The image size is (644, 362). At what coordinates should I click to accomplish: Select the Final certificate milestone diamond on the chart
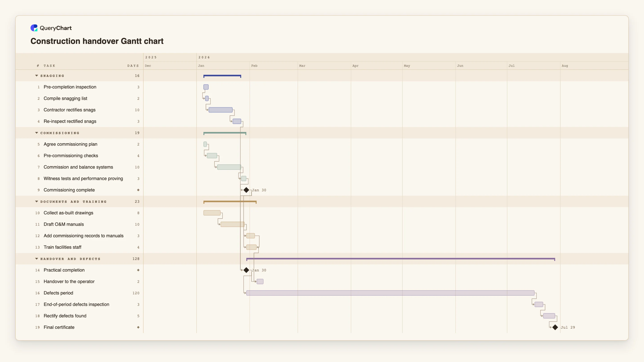tap(555, 327)
